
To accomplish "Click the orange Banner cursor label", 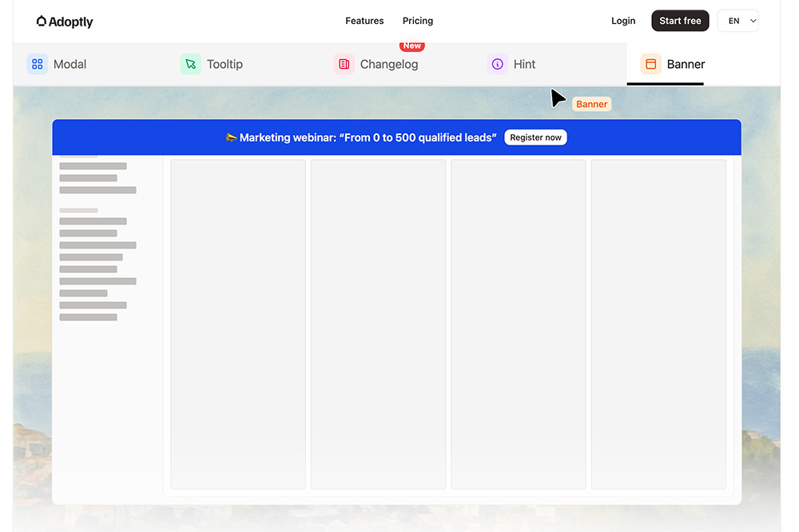I will (x=591, y=104).
